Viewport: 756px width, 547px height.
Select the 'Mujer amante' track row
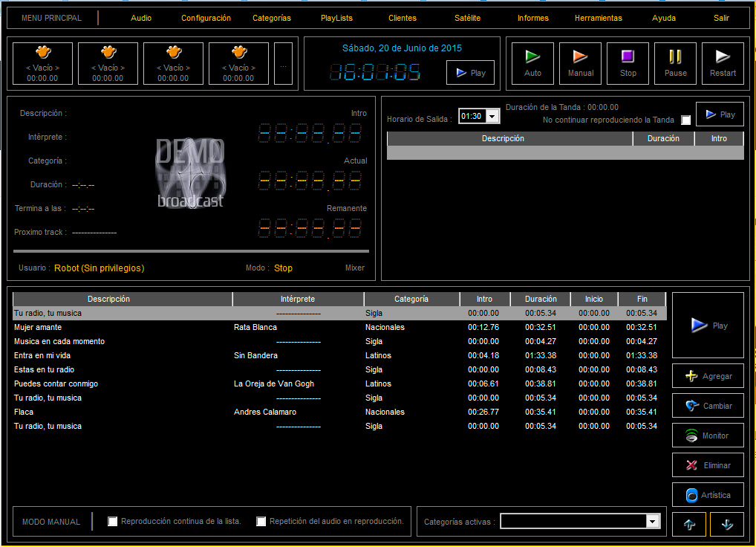[x=339, y=327]
